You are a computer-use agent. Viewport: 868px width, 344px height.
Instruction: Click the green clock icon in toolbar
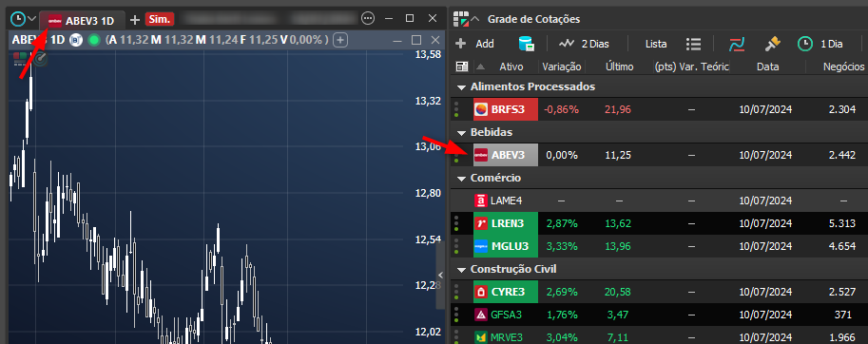coord(805,44)
